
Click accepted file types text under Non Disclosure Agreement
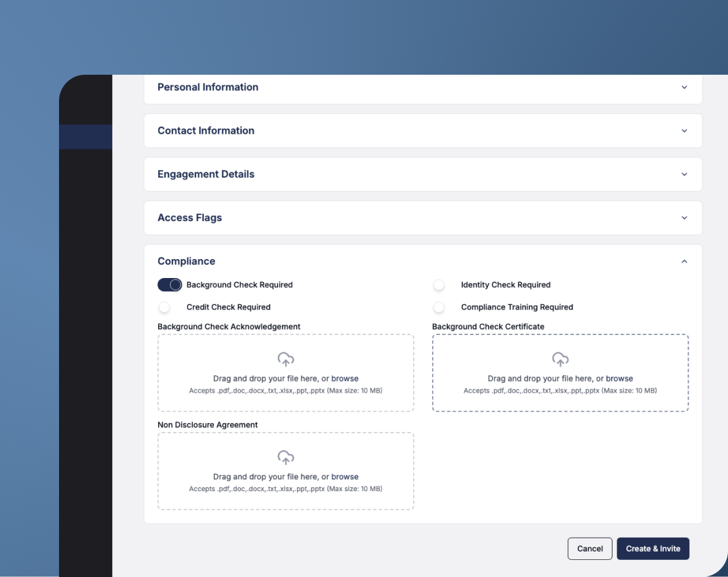coord(285,488)
